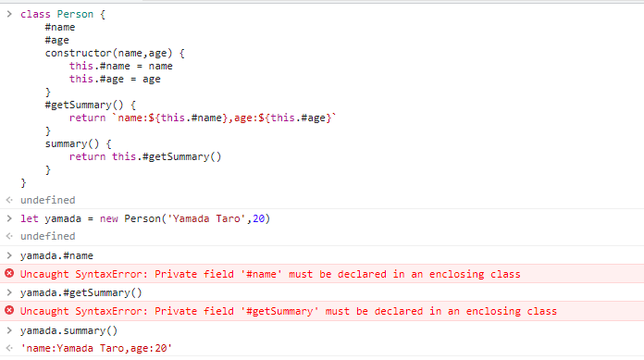Click the 'yamada.#name' input line
This screenshot has width=644, height=360.
(x=56, y=255)
